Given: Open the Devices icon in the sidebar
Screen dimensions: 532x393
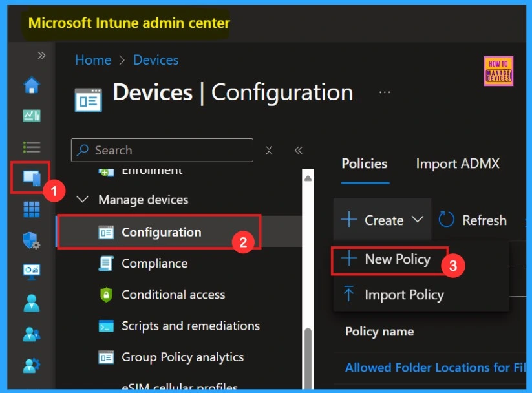Looking at the screenshot, I should pos(32,178).
